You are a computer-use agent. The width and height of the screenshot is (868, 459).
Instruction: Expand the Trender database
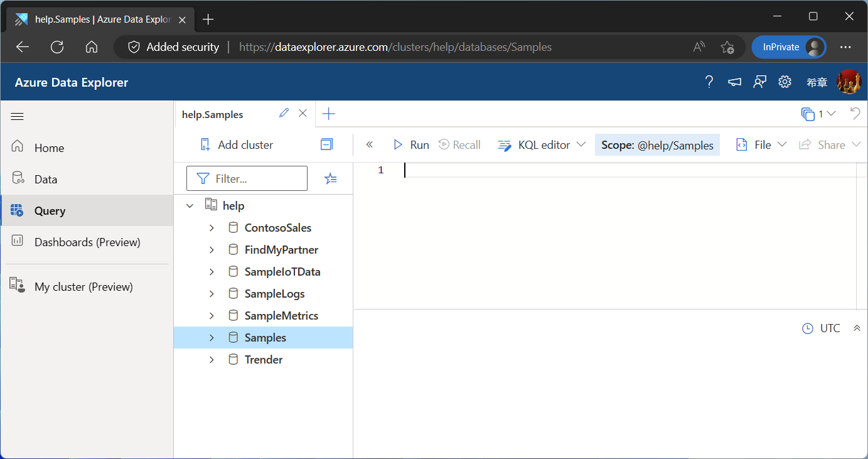point(212,360)
